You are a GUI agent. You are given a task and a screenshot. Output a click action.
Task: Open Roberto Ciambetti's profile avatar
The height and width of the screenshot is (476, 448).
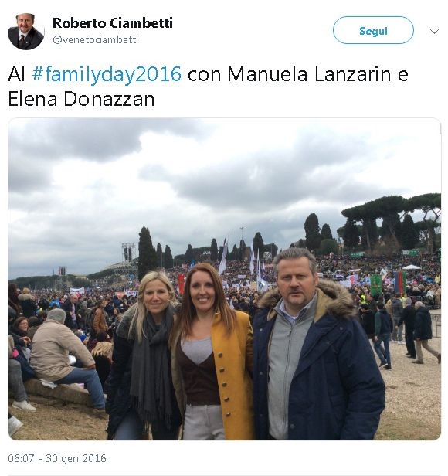(x=25, y=32)
